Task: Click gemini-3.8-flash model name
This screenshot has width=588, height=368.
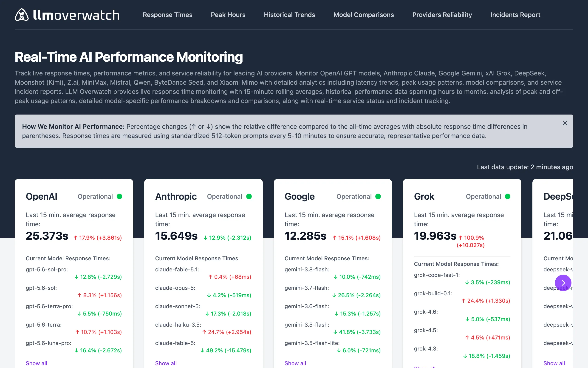Action: 307,269
